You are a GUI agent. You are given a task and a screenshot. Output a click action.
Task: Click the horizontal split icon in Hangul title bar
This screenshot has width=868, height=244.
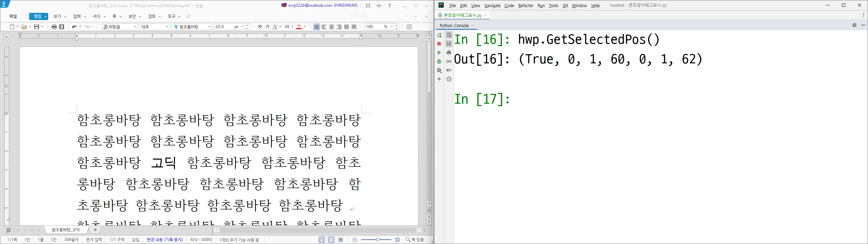tap(379, 6)
